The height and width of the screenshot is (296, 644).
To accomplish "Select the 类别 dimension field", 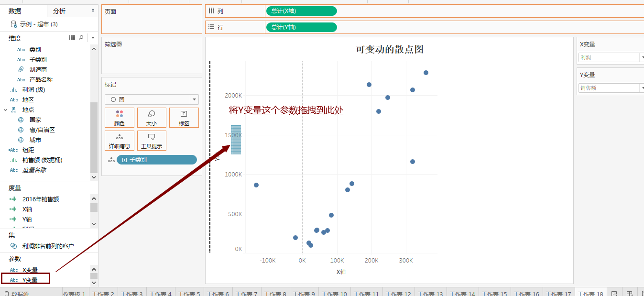I will 35,50.
